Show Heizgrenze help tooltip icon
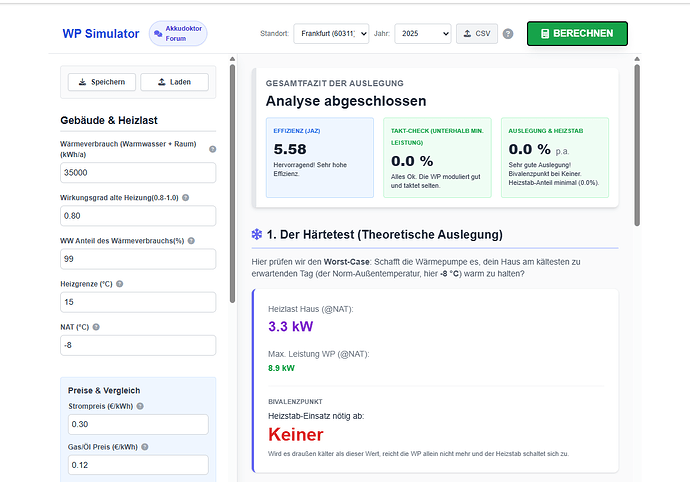Screen dimensions: 690x482 (x=119, y=284)
